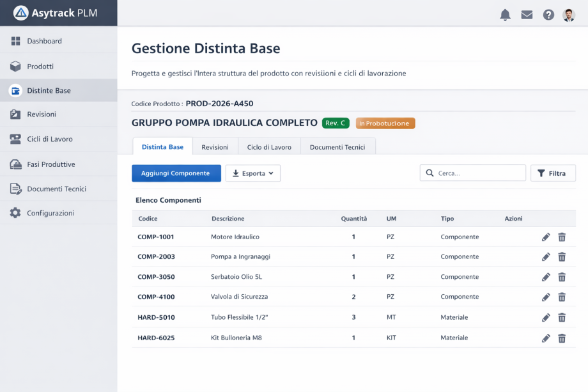This screenshot has height=392, width=588.
Task: Edit the COMP-1001 Motore Idraulico row
Action: 546,237
